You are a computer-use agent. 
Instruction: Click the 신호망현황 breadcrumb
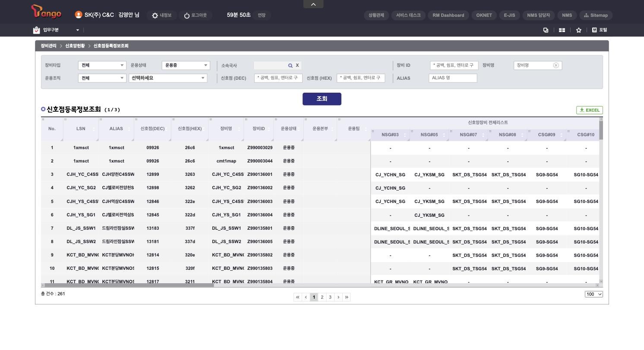[75, 46]
